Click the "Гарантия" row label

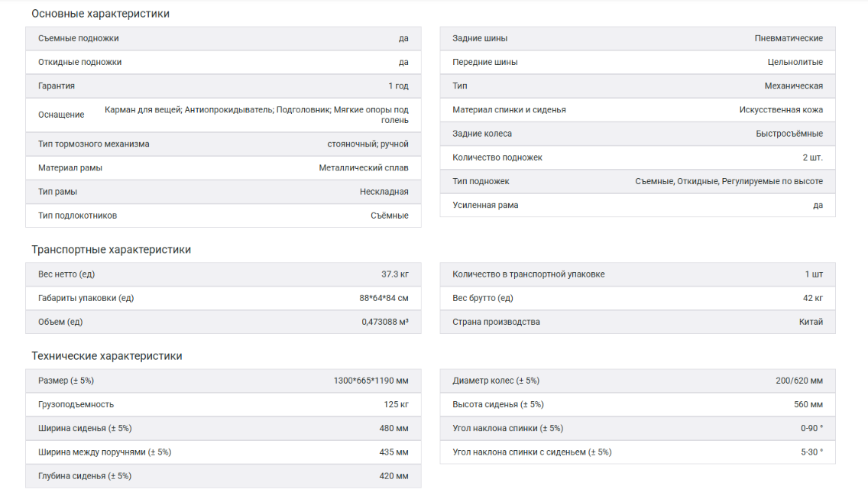pos(57,86)
